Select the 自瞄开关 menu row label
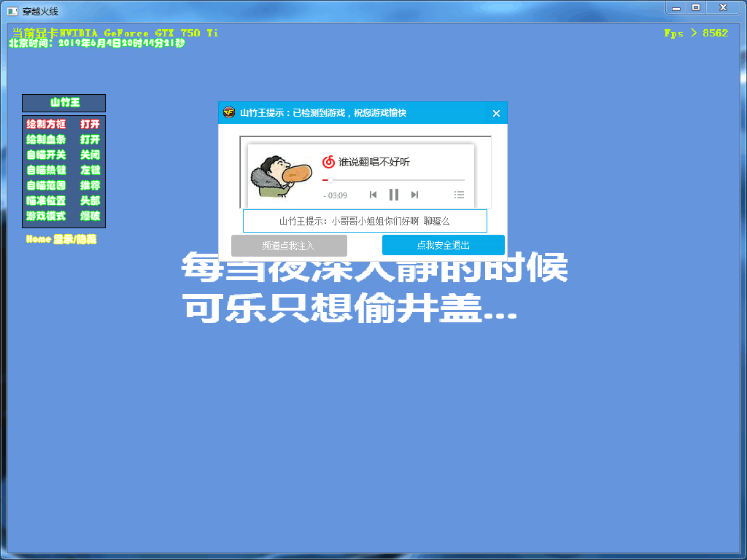The width and height of the screenshot is (747, 560). point(46,155)
